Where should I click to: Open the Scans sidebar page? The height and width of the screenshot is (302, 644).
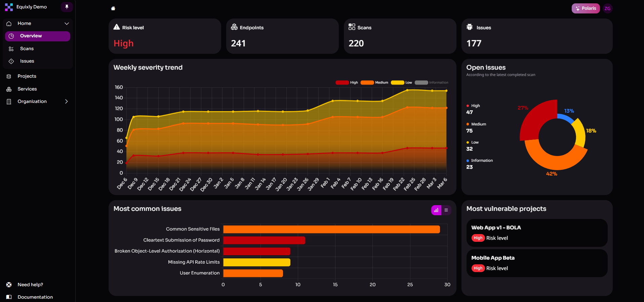(x=27, y=49)
